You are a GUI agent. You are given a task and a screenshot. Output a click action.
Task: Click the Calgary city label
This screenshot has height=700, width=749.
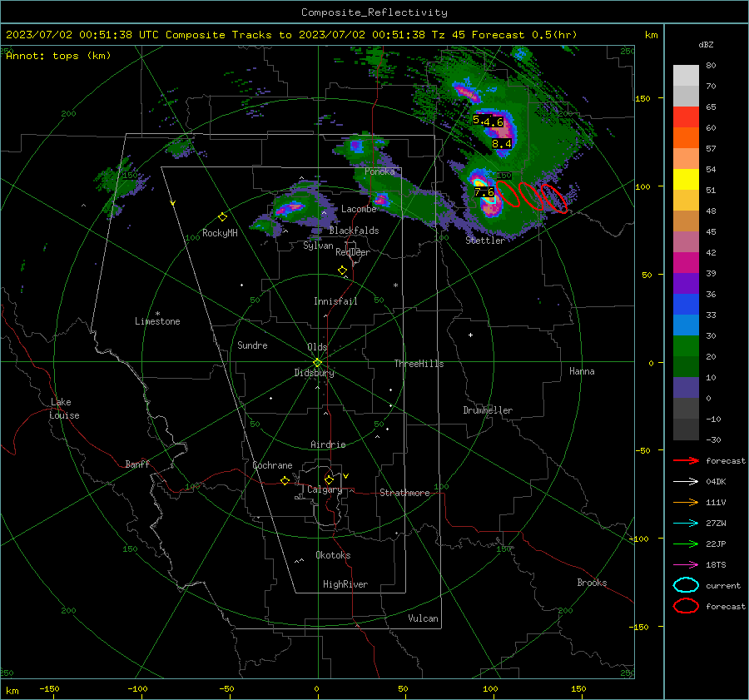(x=325, y=489)
